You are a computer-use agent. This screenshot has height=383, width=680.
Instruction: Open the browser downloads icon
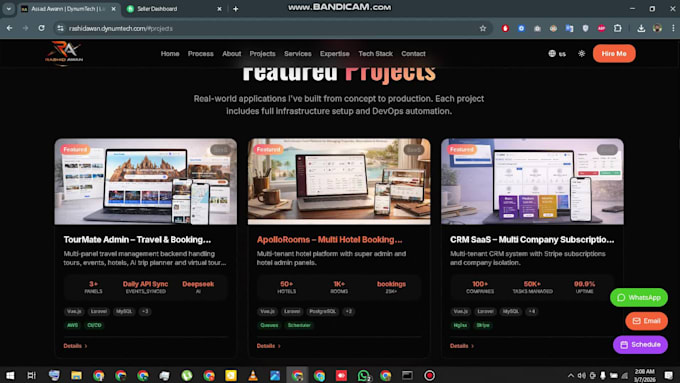[641, 28]
